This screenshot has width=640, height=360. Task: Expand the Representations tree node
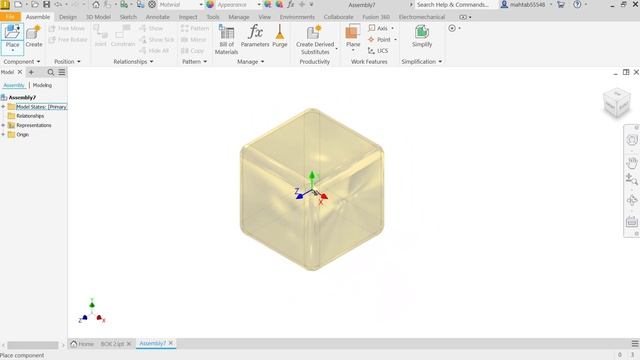[x=3, y=125]
